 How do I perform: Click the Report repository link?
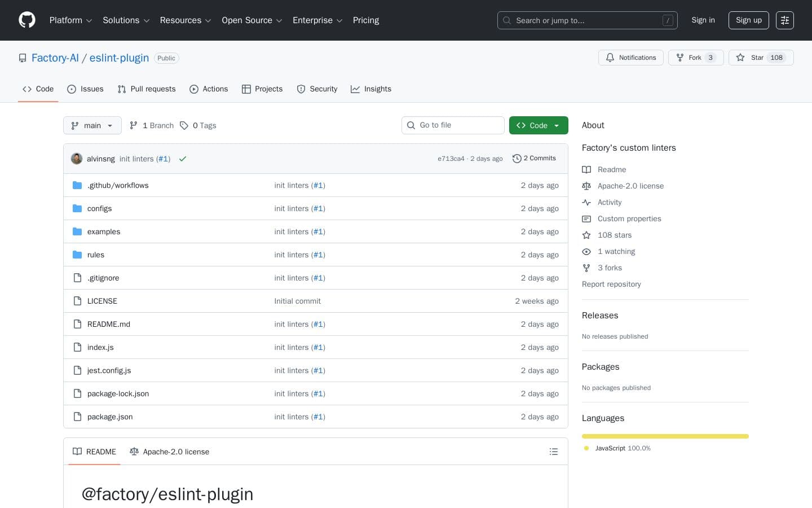tap(611, 284)
